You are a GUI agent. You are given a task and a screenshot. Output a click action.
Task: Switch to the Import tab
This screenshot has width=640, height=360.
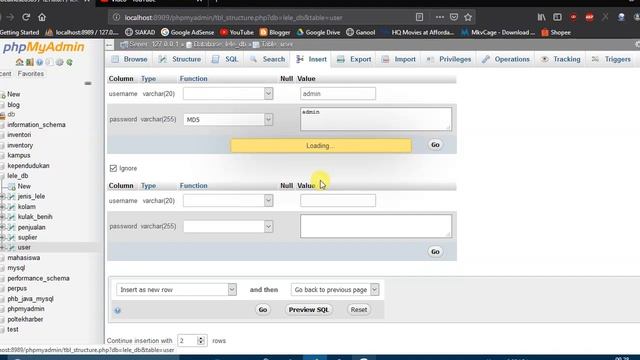tap(399, 59)
